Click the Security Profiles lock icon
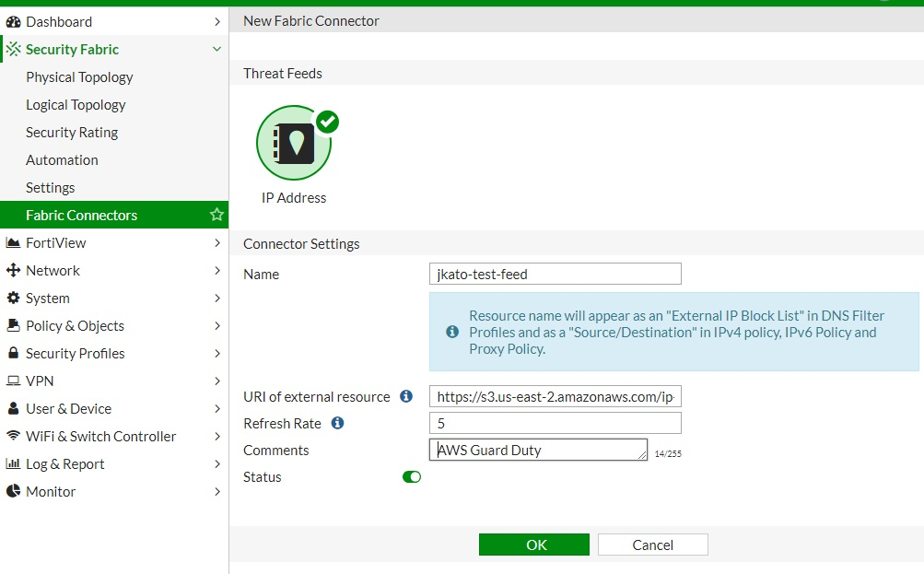This screenshot has height=574, width=924. [x=13, y=353]
